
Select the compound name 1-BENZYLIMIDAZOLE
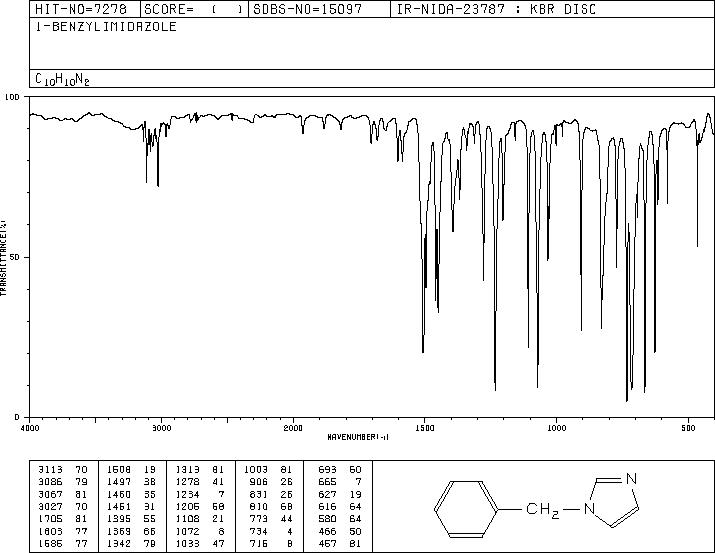tap(106, 26)
